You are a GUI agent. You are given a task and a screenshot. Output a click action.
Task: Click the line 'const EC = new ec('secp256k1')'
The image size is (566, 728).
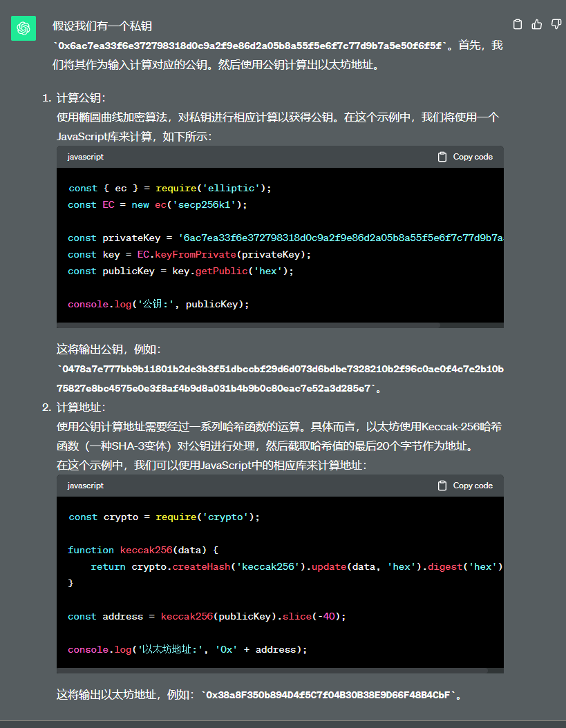click(158, 205)
